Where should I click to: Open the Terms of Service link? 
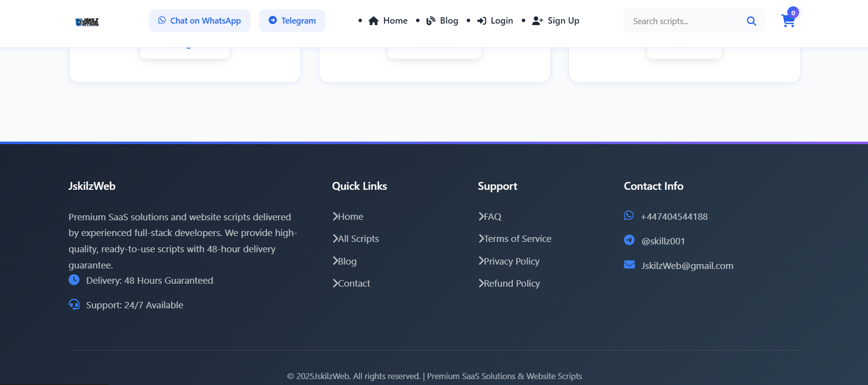(517, 238)
